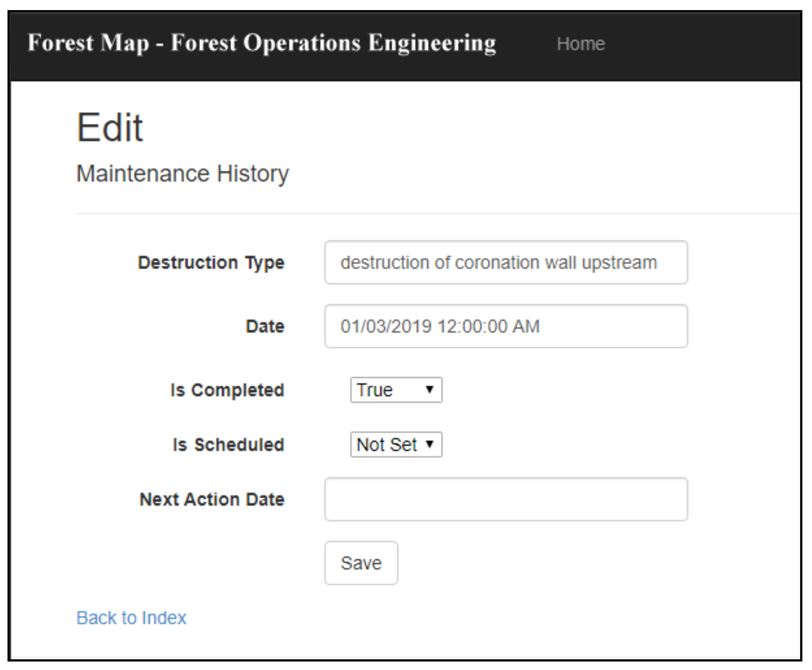Viewport: 812px width, 670px height.
Task: Click the Is Completed dropdown arrow
Action: point(430,390)
